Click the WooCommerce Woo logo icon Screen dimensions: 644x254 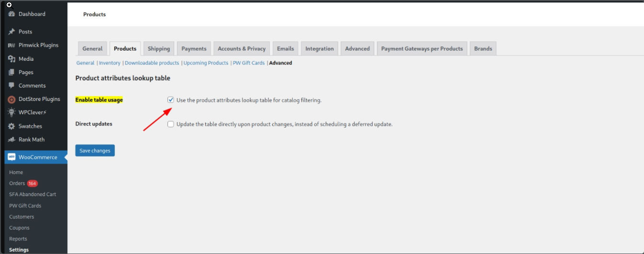(11, 157)
